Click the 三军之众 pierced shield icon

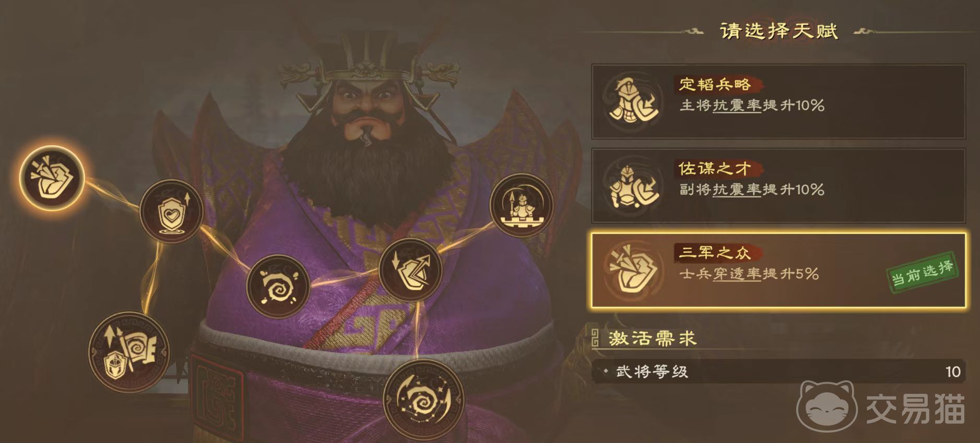click(x=633, y=270)
